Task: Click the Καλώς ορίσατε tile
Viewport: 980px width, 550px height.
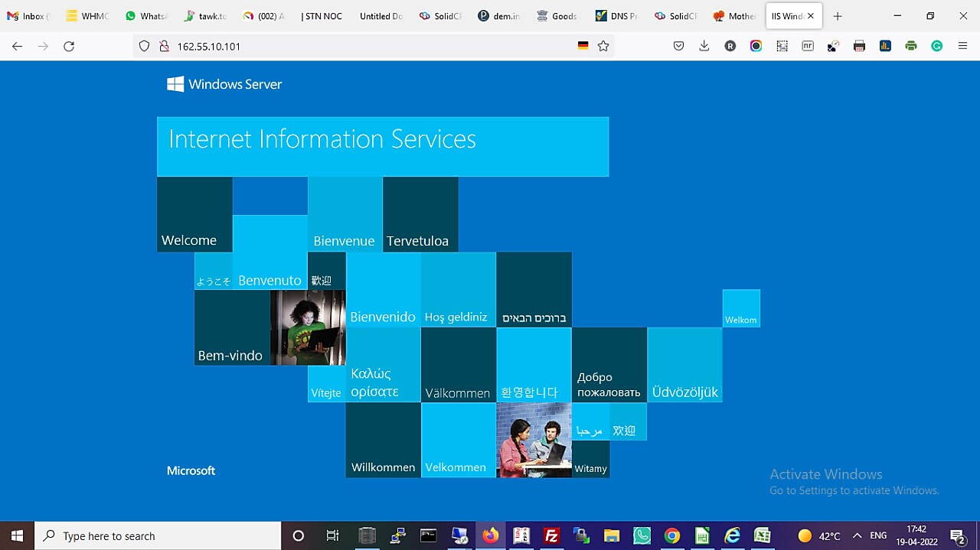Action: point(383,365)
